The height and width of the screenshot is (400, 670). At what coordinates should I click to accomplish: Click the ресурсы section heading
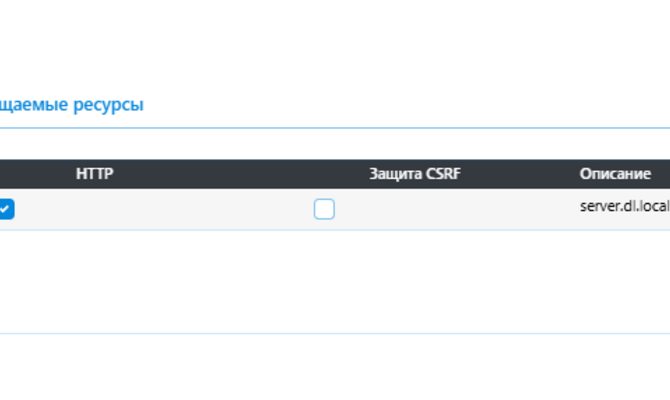click(72, 104)
